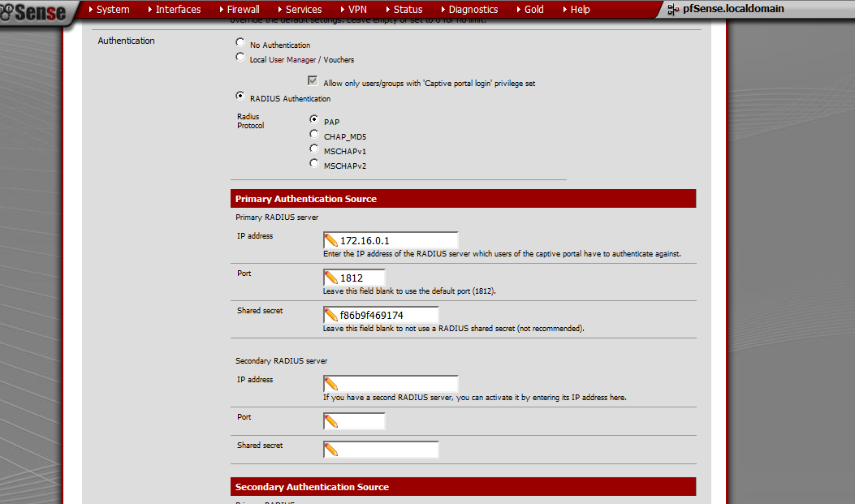Select MSCHAPv2 radius protocol
Image resolution: width=855 pixels, height=504 pixels.
pos(314,164)
